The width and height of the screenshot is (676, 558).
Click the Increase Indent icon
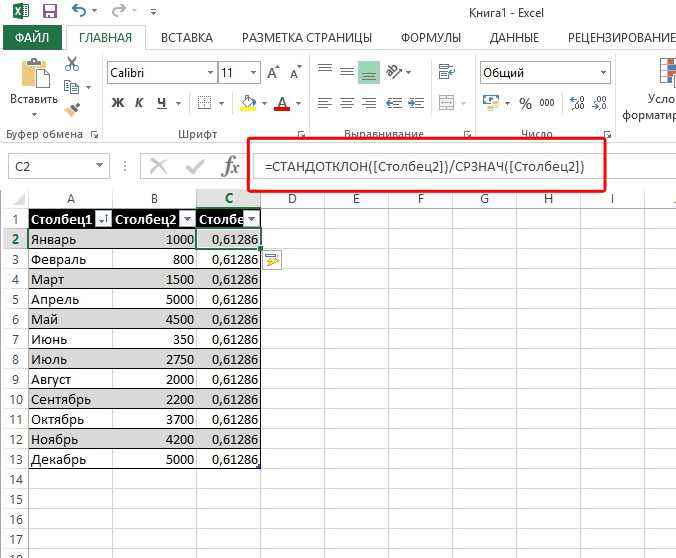(x=416, y=103)
